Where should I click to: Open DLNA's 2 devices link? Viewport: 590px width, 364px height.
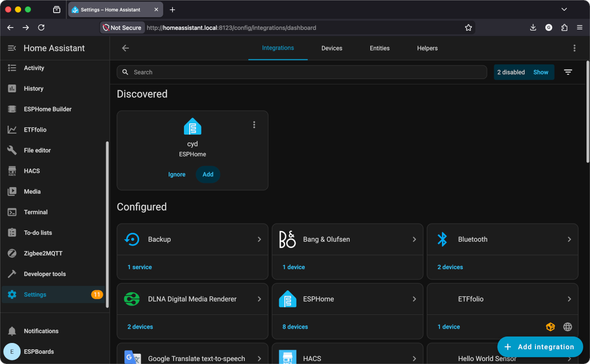[x=140, y=327]
